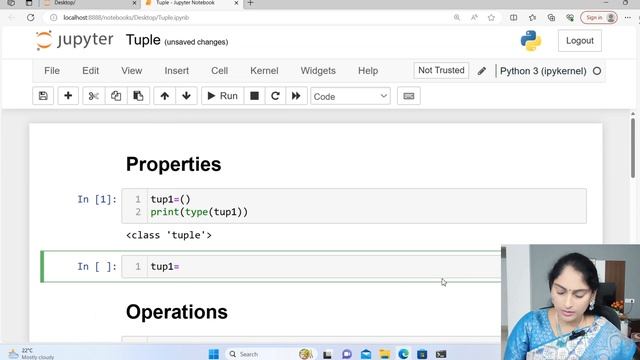
Task: Open the Cell menu
Action: [220, 71]
